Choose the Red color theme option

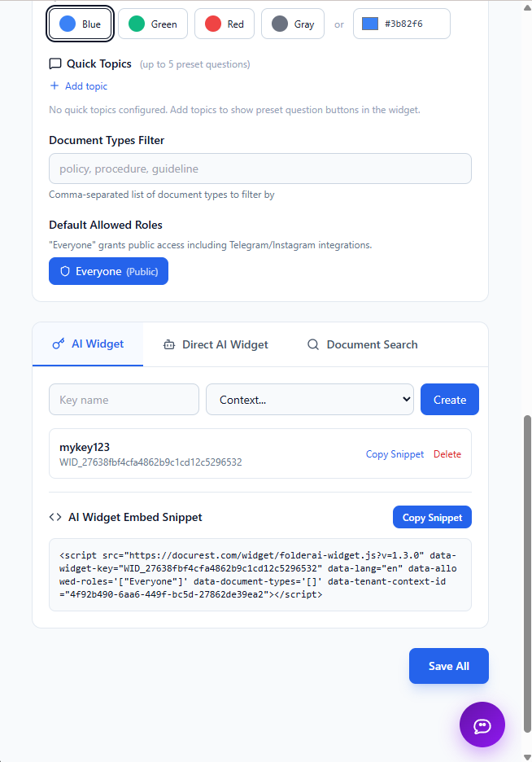tap(224, 24)
